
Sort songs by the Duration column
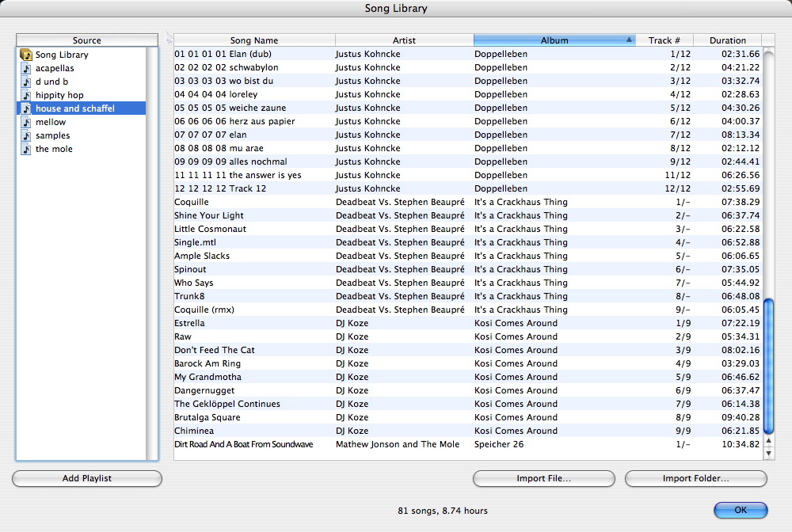click(x=728, y=39)
